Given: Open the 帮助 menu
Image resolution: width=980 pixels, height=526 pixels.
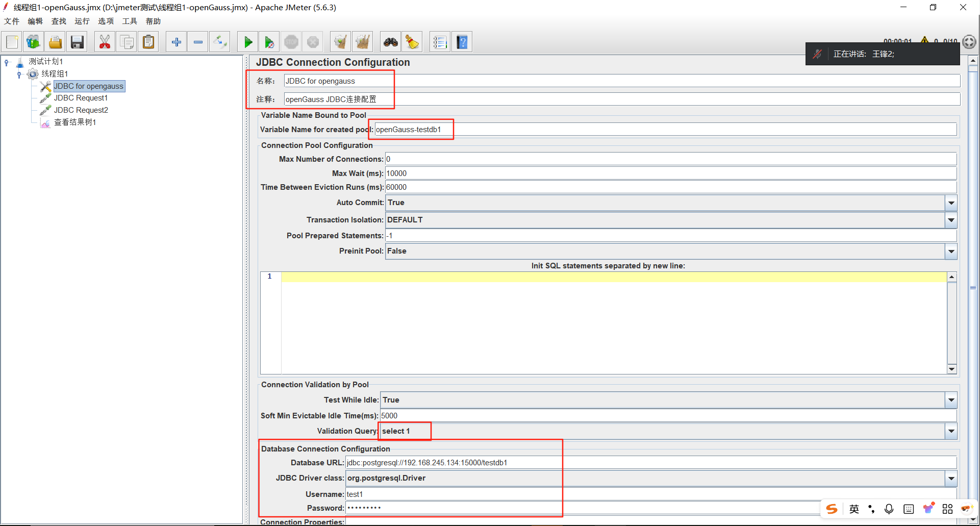Looking at the screenshot, I should click(153, 21).
